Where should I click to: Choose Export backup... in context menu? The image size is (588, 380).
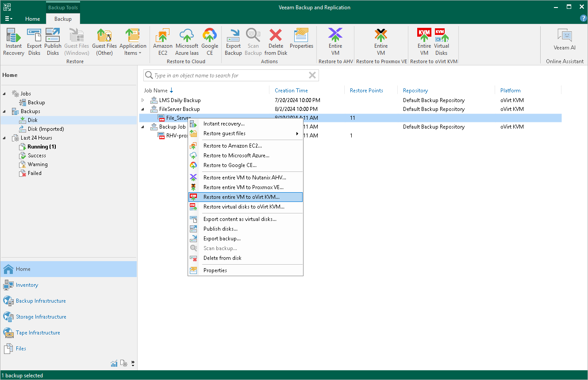pos(246,239)
